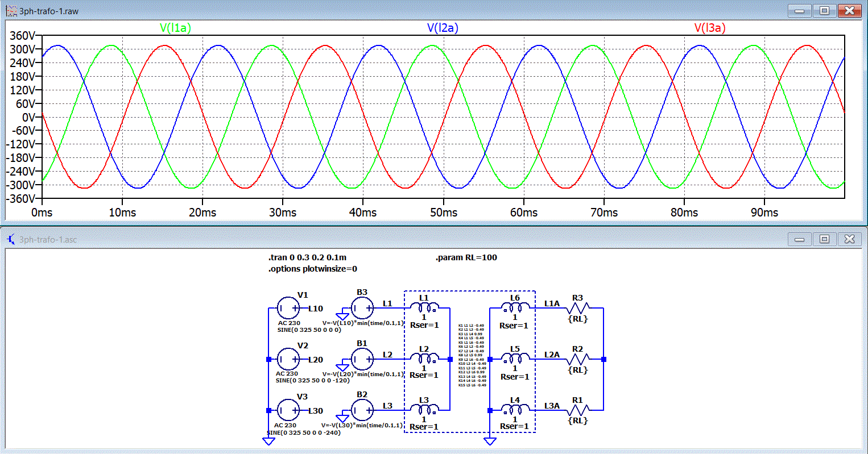Pick the L4 inductor coil symbol

point(515,409)
